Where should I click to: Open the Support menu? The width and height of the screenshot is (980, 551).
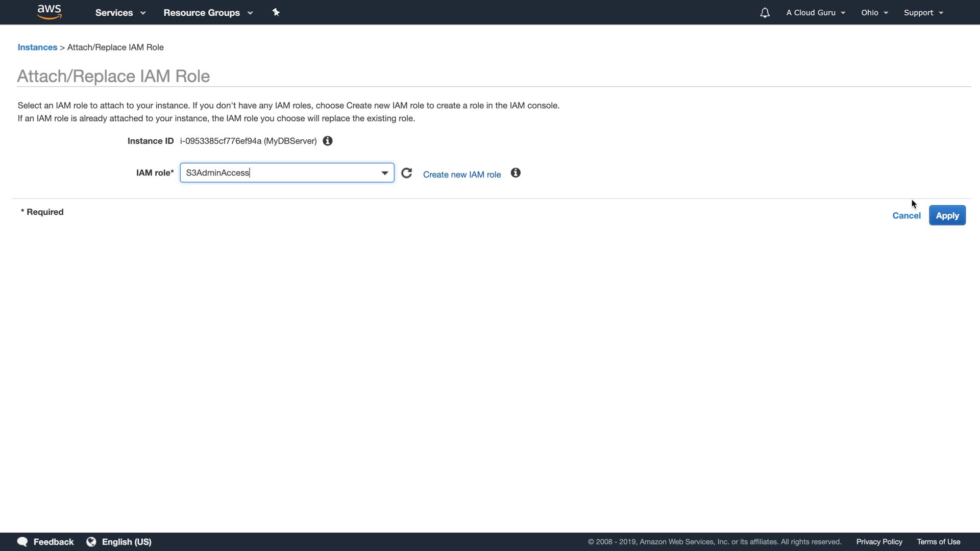[x=923, y=13]
